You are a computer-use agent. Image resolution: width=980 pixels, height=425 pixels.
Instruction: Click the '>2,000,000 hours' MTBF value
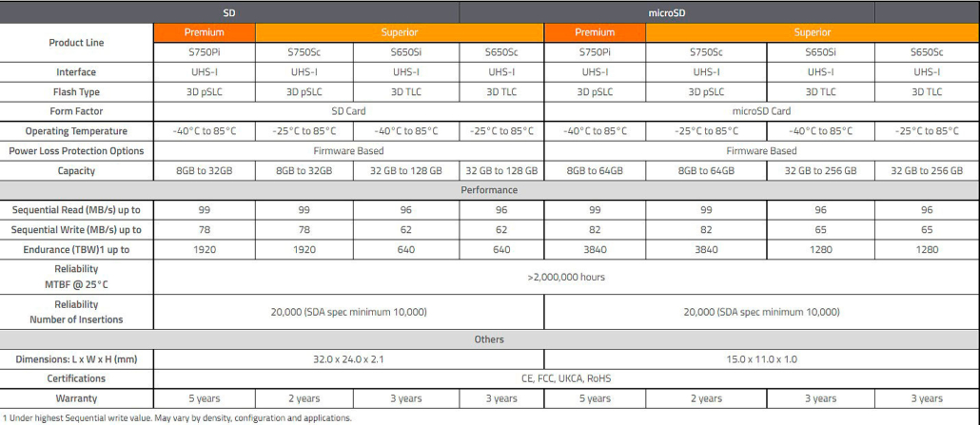566,277
